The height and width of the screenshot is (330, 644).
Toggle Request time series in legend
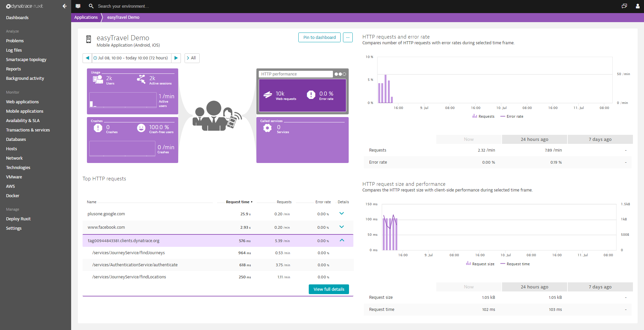click(x=515, y=264)
